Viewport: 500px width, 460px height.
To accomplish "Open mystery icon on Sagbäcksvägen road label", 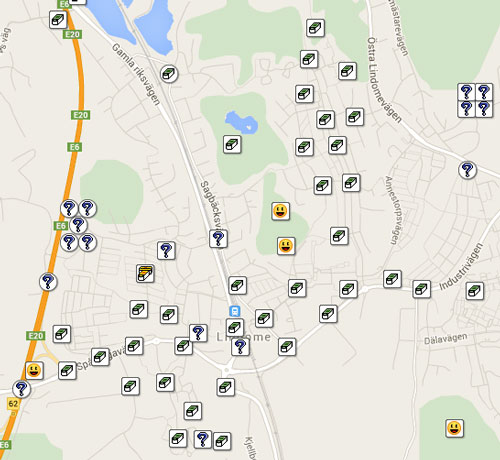I will pos(218,239).
